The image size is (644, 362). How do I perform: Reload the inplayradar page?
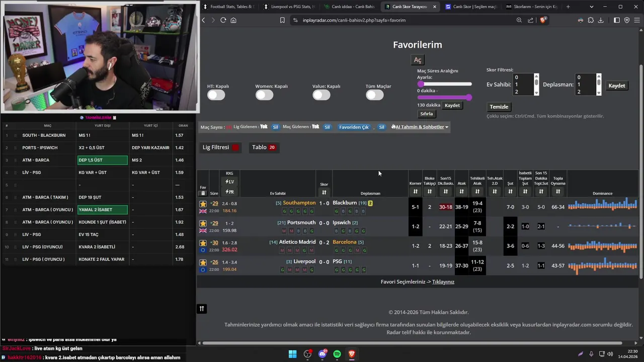[223, 20]
